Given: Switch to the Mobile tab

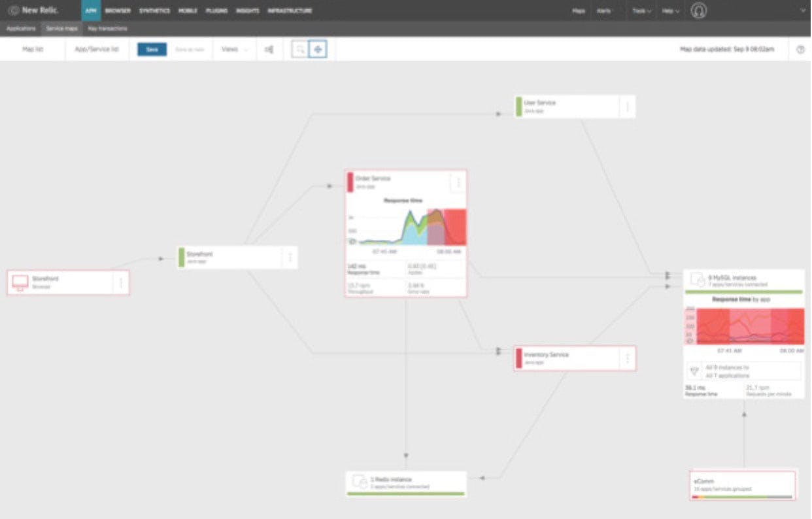Looking at the screenshot, I should point(188,10).
